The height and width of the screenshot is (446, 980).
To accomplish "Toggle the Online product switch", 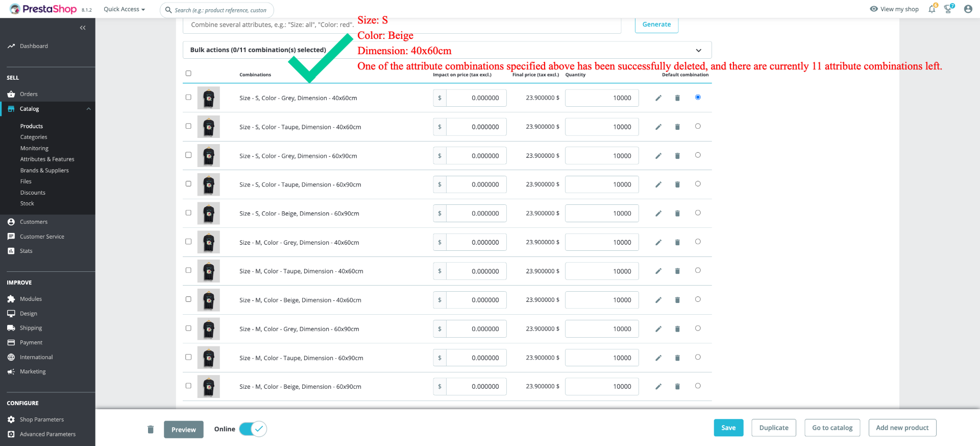I will coord(253,429).
